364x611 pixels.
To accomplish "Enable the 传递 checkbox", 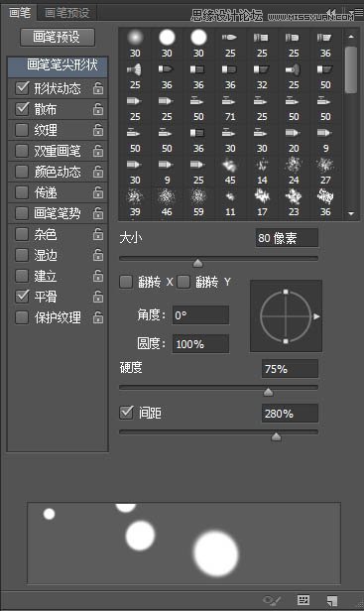I will click(x=22, y=192).
